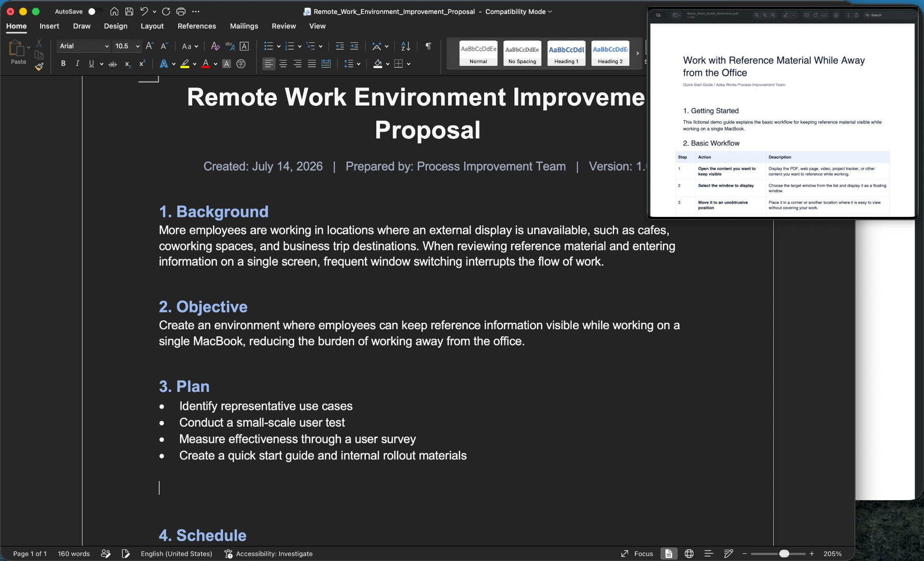Click the Redo circular arrow icon

point(166,11)
